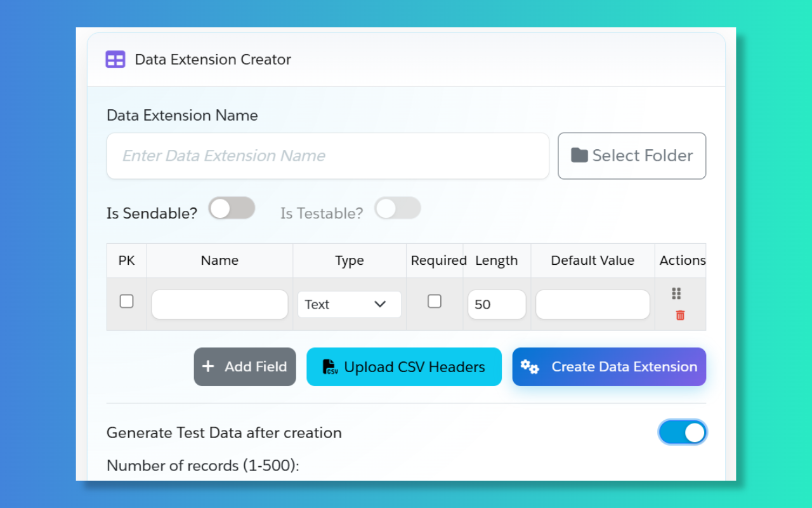The width and height of the screenshot is (812, 508).
Task: Click the "Data Extension Name" label
Action: (182, 116)
